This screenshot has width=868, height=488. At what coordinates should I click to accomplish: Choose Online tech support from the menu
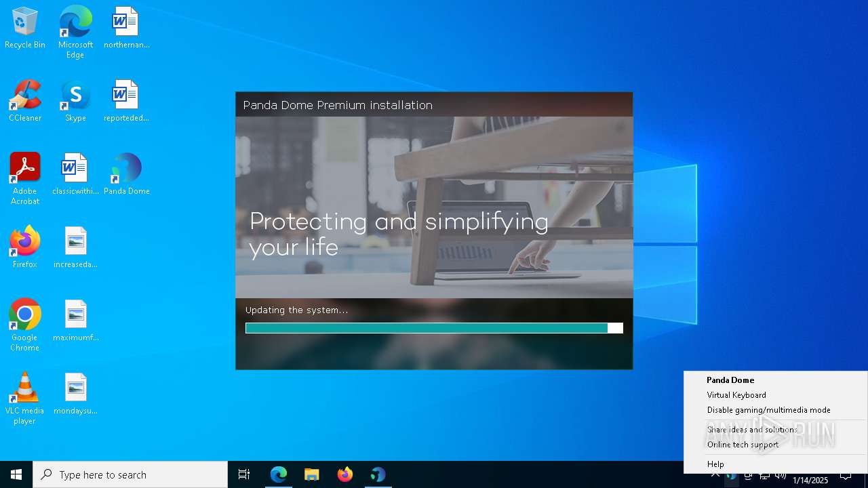pyautogui.click(x=775, y=445)
